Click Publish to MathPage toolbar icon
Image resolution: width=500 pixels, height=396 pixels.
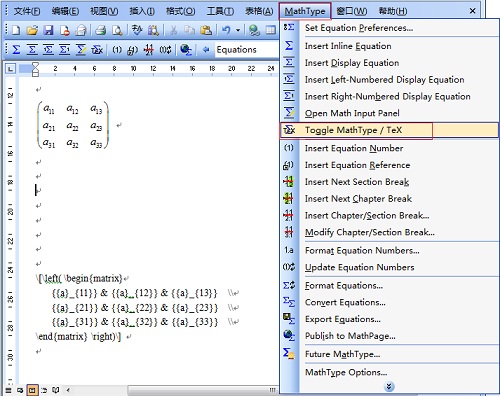pos(186,50)
